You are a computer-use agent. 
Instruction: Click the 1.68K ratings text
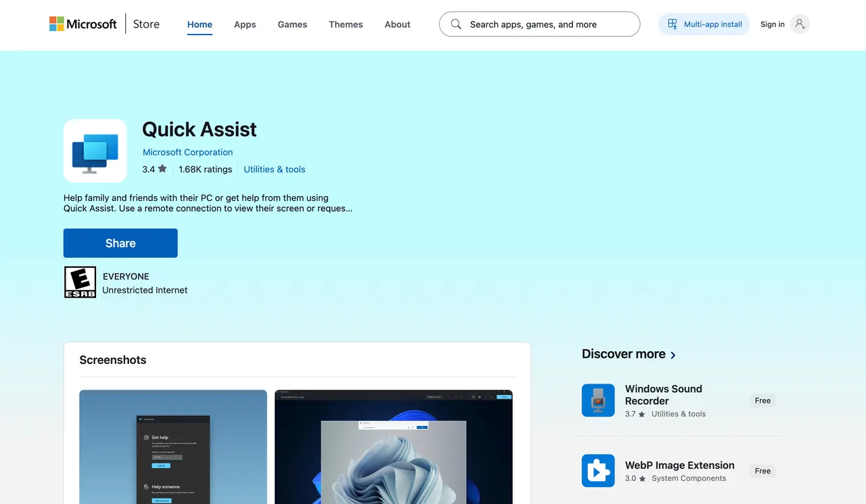206,169
